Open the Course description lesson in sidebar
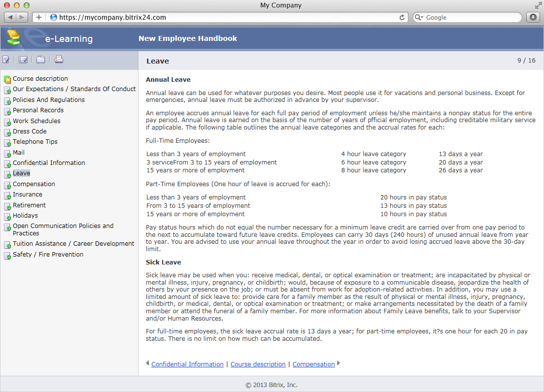 pos(40,79)
